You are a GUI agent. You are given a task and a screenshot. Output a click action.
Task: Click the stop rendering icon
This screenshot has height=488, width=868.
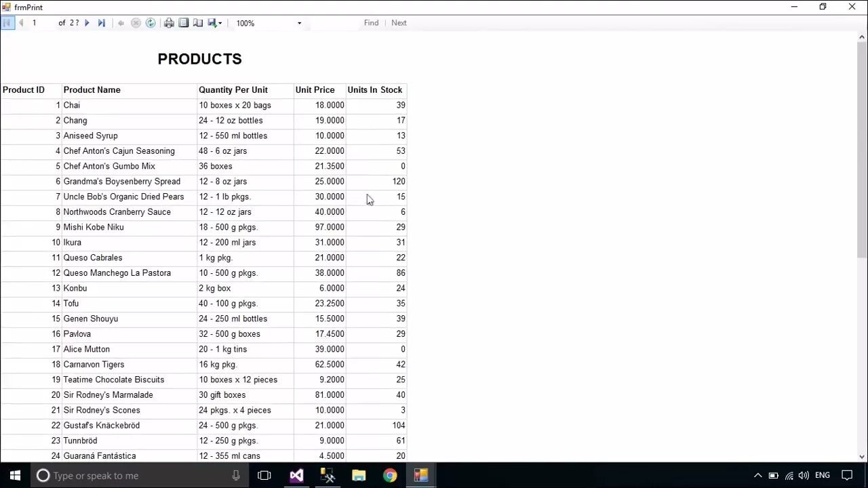136,23
